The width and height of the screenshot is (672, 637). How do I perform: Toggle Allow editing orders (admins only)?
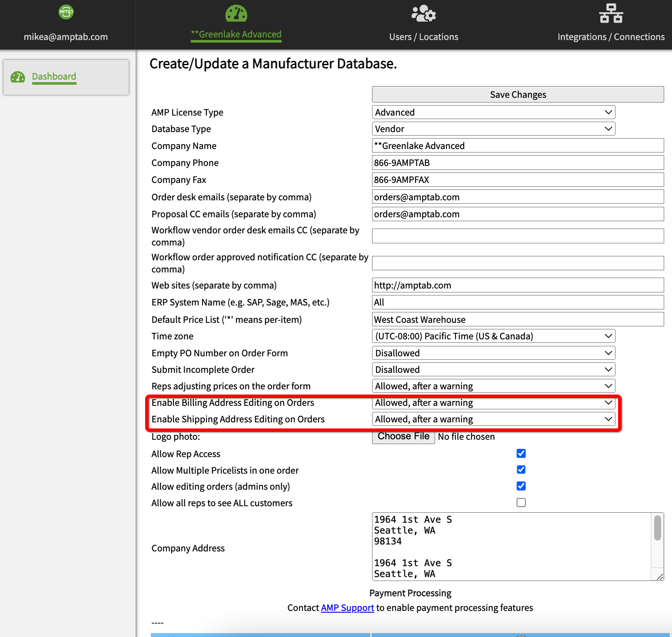521,486
